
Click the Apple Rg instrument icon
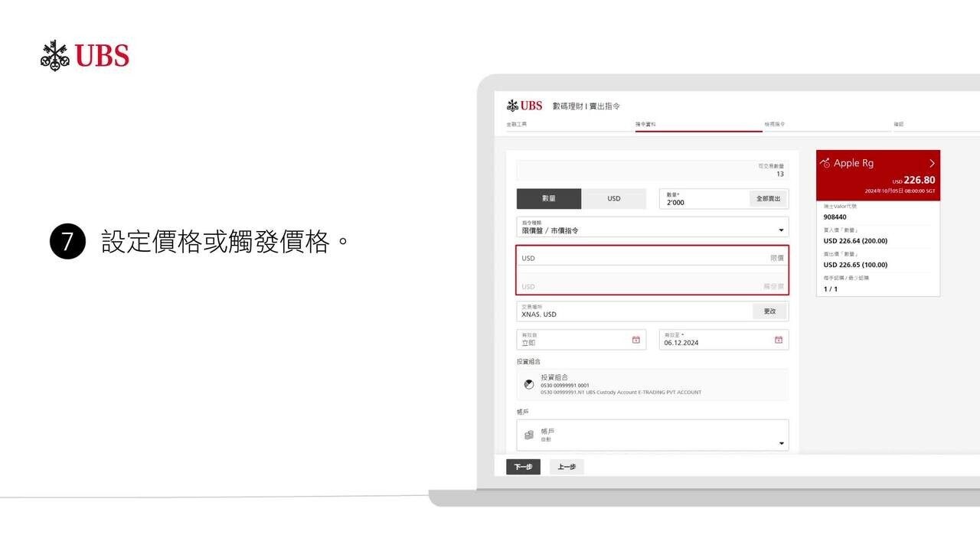(x=825, y=163)
